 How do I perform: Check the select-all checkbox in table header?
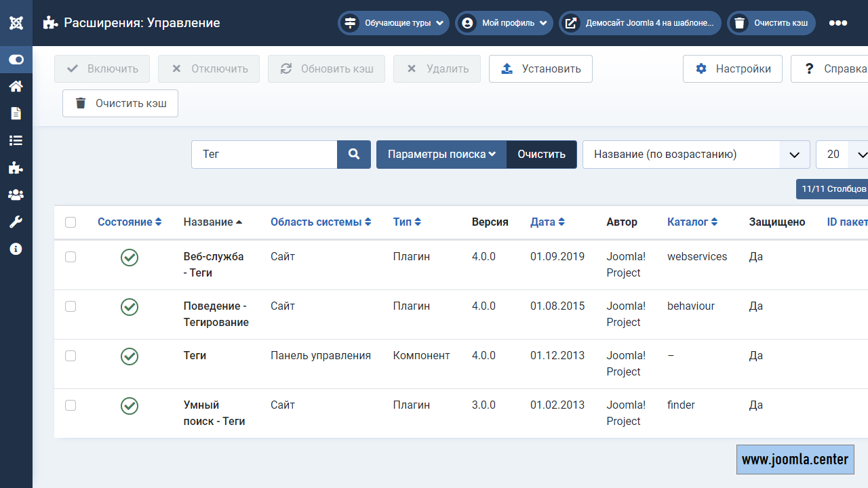click(x=71, y=222)
